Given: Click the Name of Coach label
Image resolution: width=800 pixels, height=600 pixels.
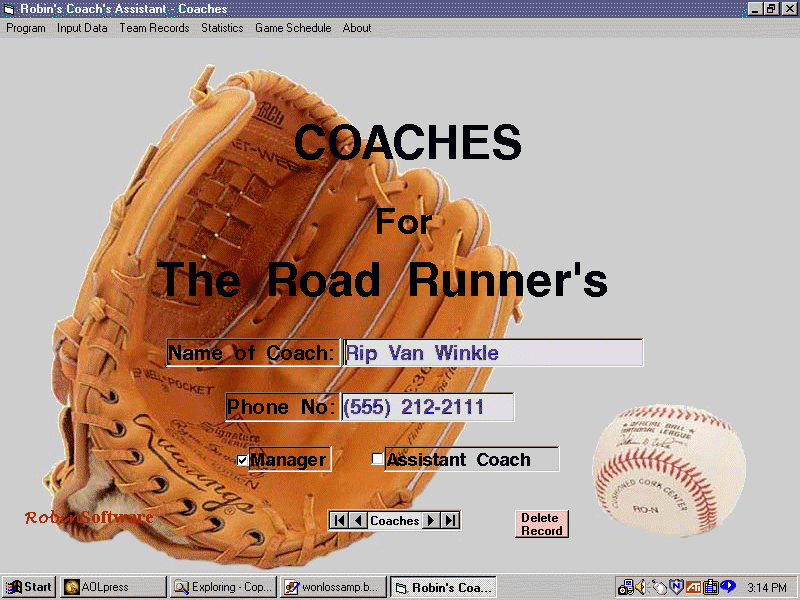Looking at the screenshot, I should [x=253, y=353].
